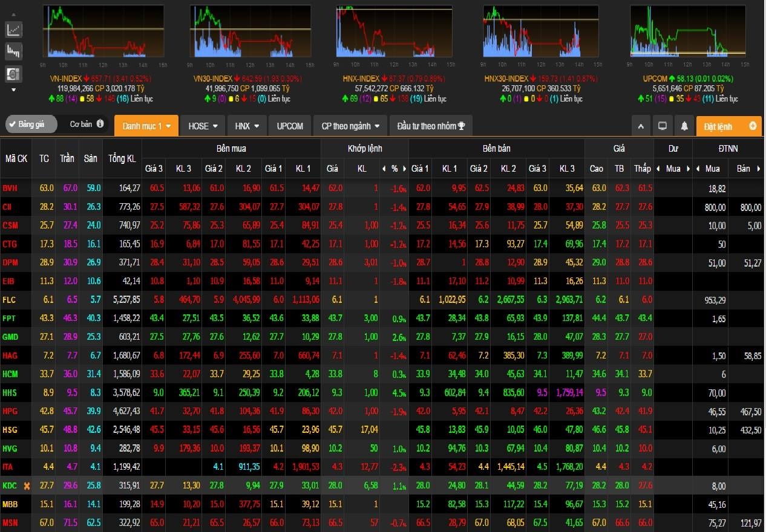This screenshot has height=532, width=766.
Task: Select the line chart tool in left sidebar
Action: click(14, 29)
